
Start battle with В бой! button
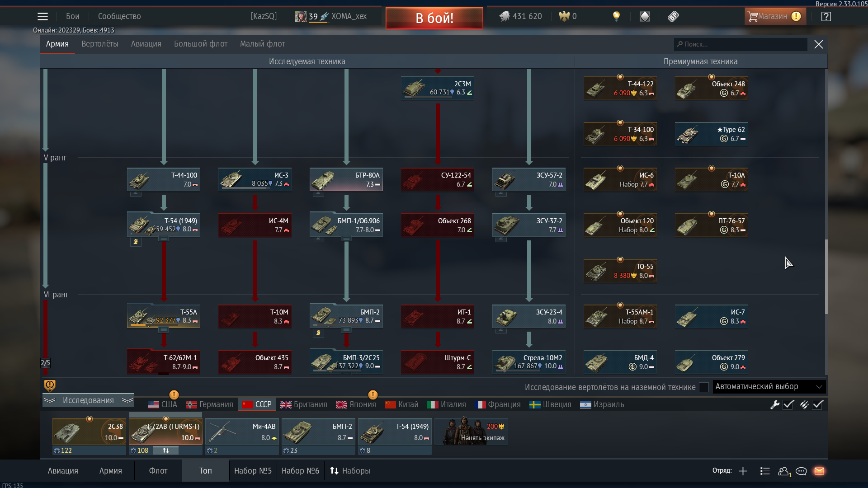pos(434,18)
